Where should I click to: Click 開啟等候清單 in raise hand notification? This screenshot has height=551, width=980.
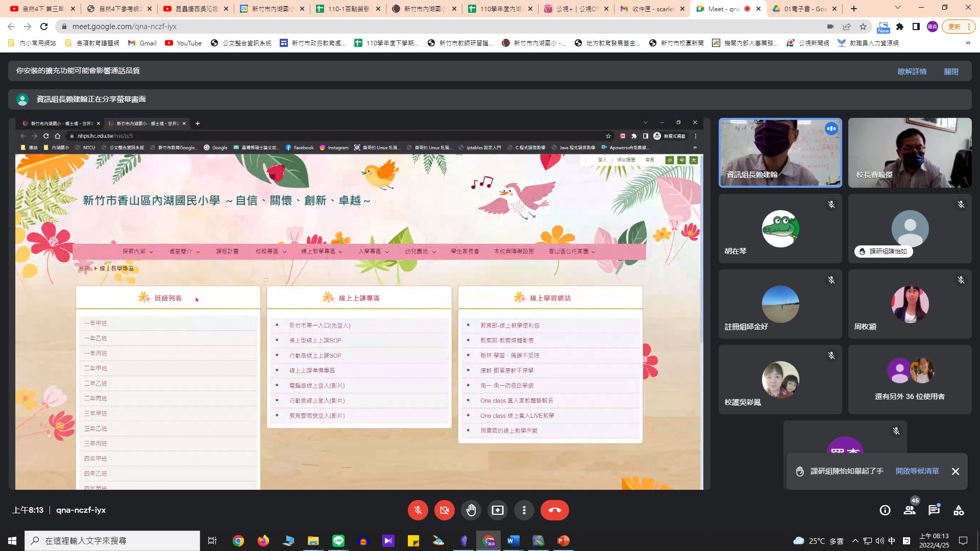(917, 471)
